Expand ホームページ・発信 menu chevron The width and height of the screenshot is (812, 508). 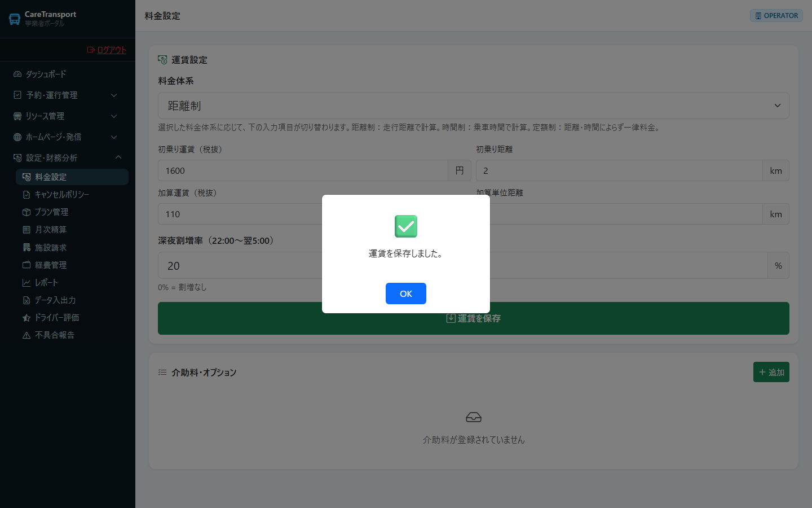pyautogui.click(x=114, y=137)
